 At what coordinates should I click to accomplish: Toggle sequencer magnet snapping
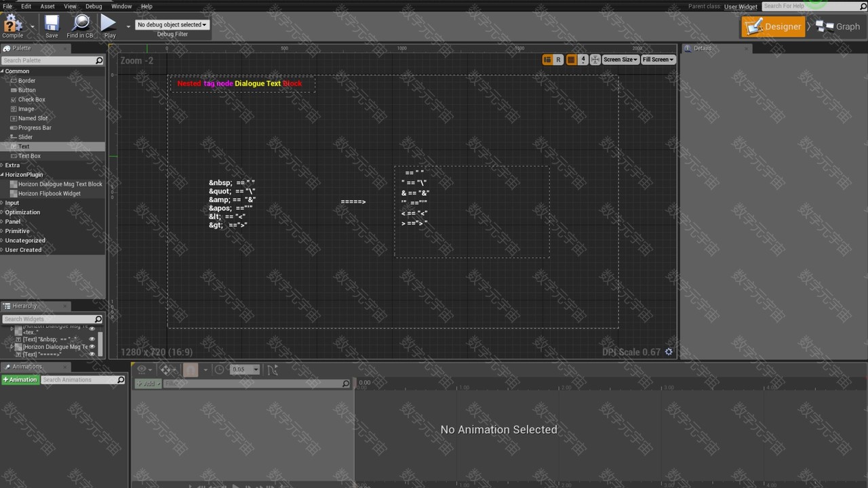point(191,369)
